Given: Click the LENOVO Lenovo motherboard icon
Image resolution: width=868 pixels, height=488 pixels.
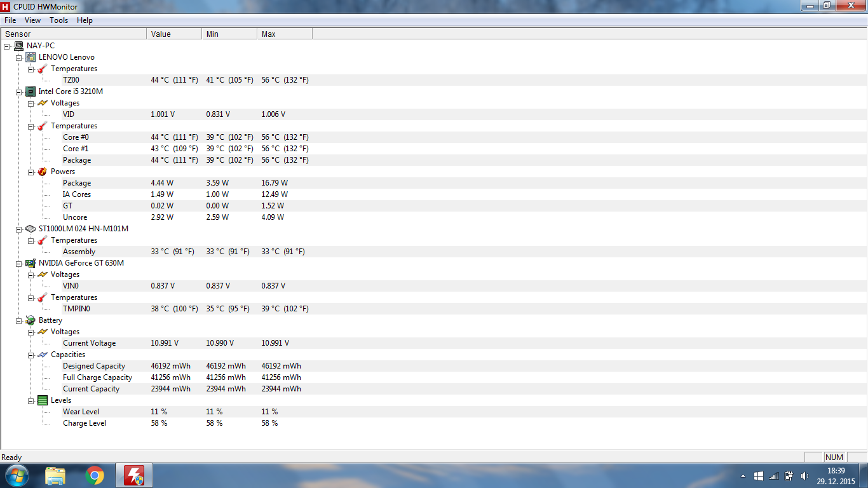Looking at the screenshot, I should 31,57.
